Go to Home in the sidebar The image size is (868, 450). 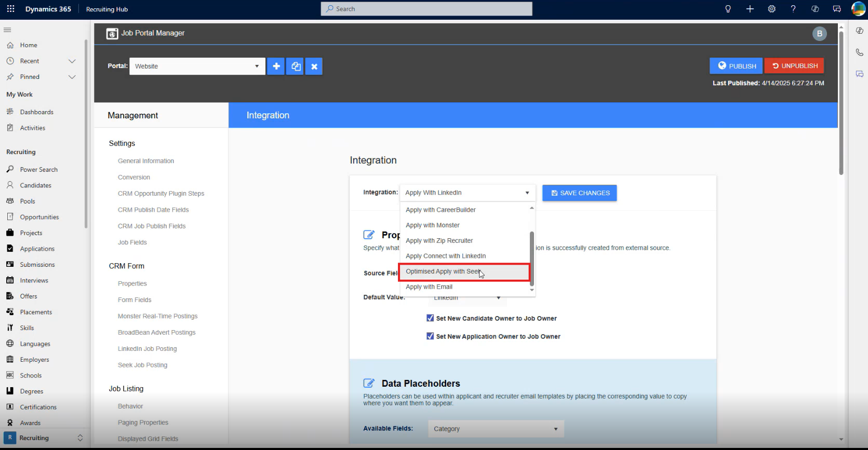click(29, 45)
